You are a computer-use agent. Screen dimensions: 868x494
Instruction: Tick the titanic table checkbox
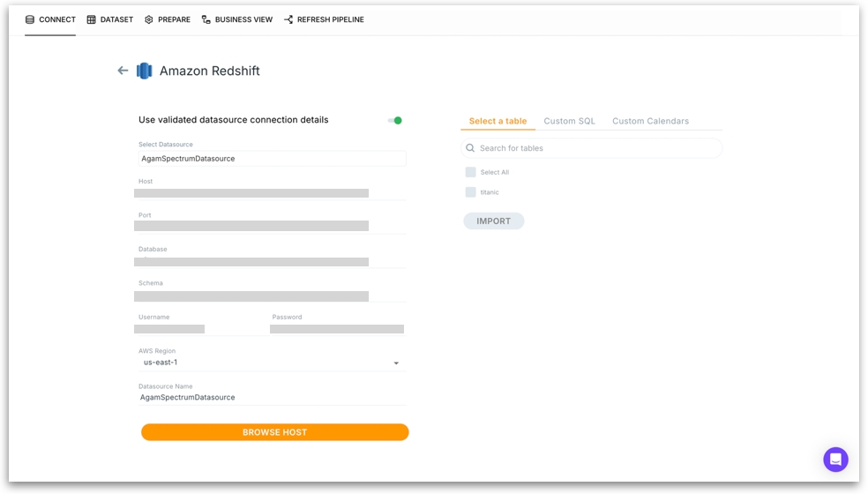point(470,192)
